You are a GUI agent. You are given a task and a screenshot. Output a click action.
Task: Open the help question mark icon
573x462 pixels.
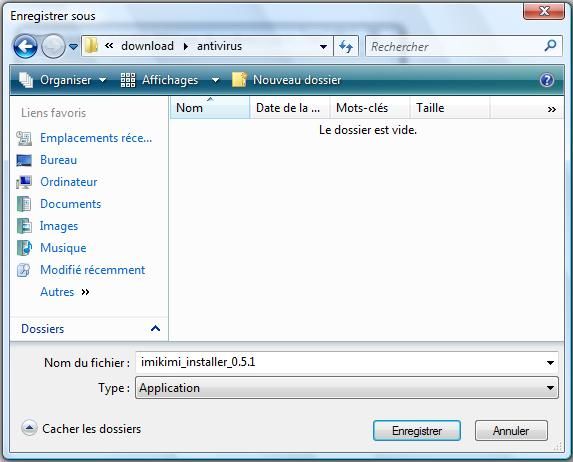547,80
